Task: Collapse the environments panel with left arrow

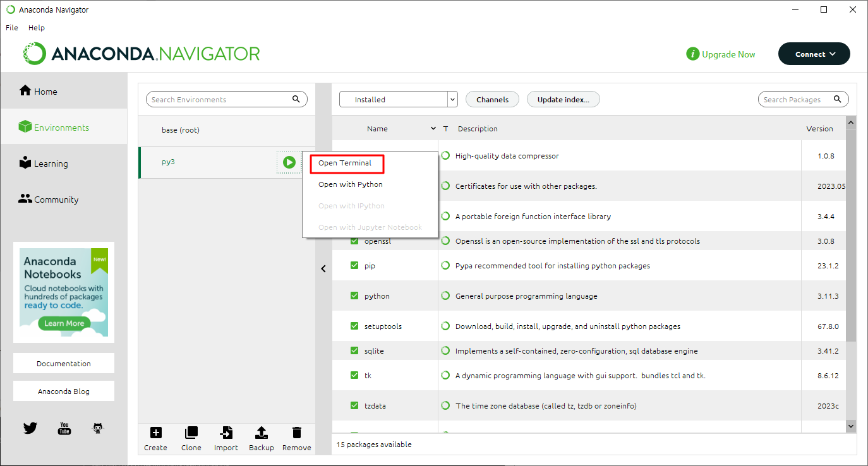Action: [x=323, y=268]
